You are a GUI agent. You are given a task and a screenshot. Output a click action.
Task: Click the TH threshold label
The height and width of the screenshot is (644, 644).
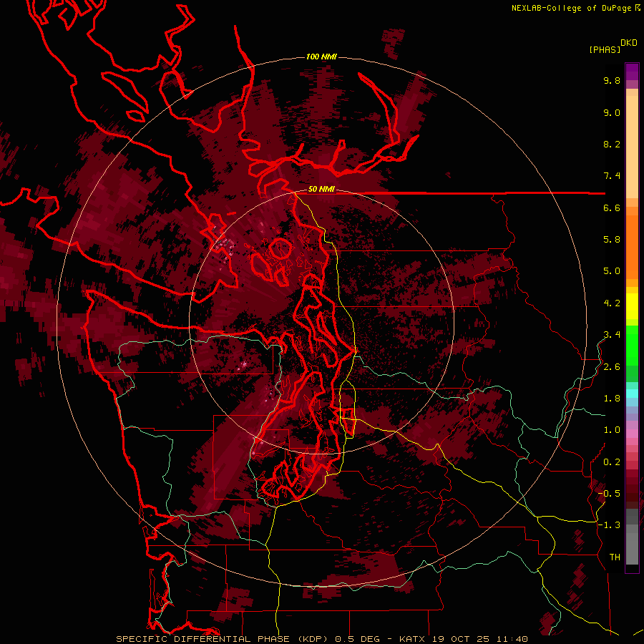pyautogui.click(x=615, y=557)
